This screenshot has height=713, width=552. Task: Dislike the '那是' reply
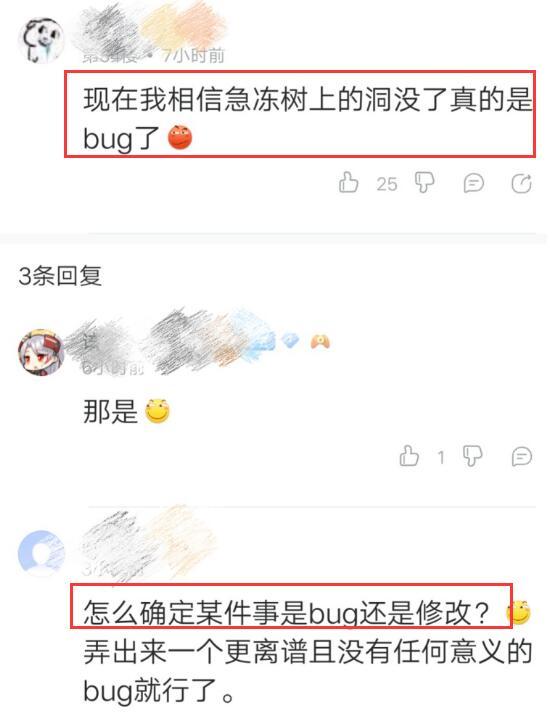point(472,456)
